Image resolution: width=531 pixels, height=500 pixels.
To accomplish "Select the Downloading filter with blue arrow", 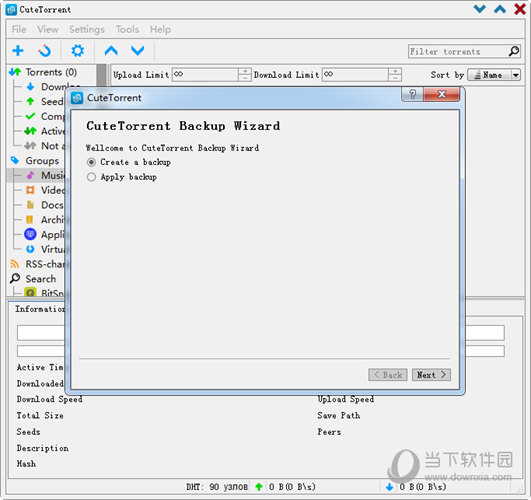I will tap(30, 87).
